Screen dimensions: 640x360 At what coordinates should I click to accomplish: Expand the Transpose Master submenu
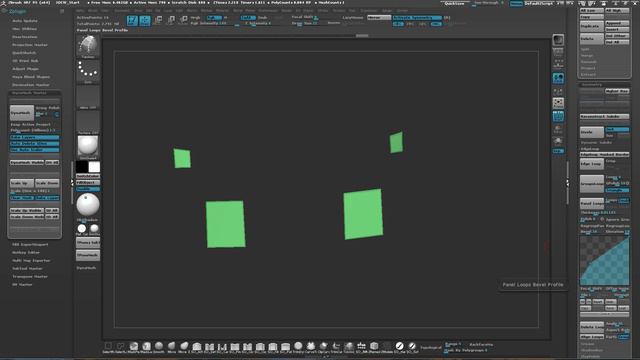click(x=29, y=276)
